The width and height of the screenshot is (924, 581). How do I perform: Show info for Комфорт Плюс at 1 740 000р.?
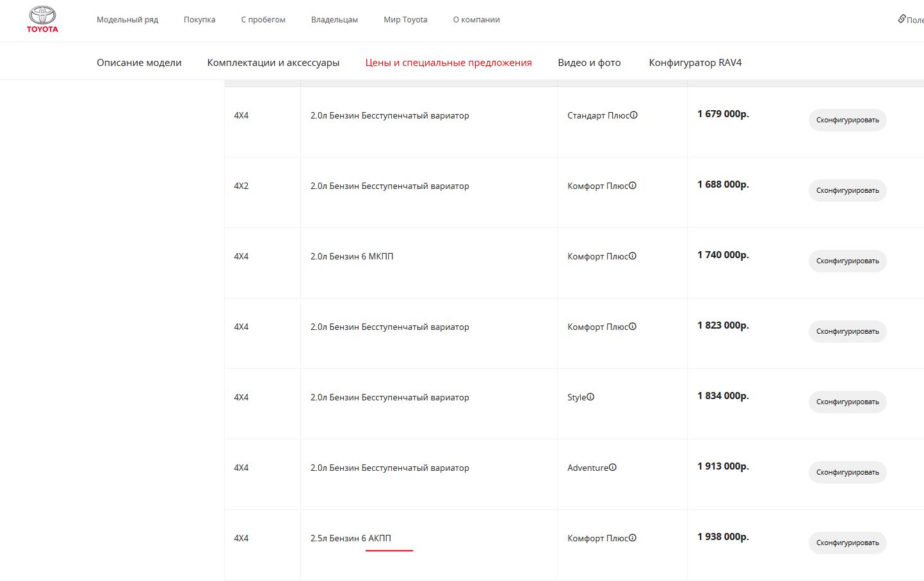click(x=632, y=256)
